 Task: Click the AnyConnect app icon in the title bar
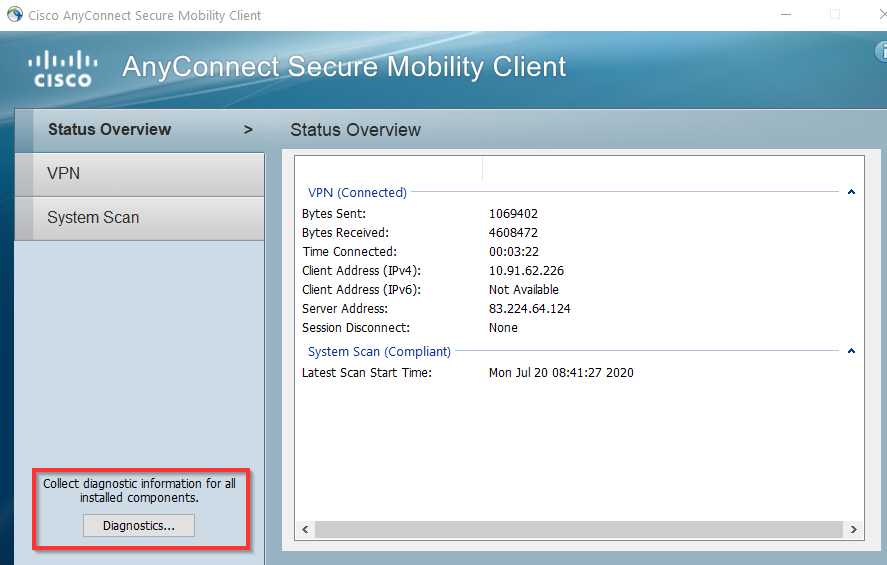[x=15, y=15]
